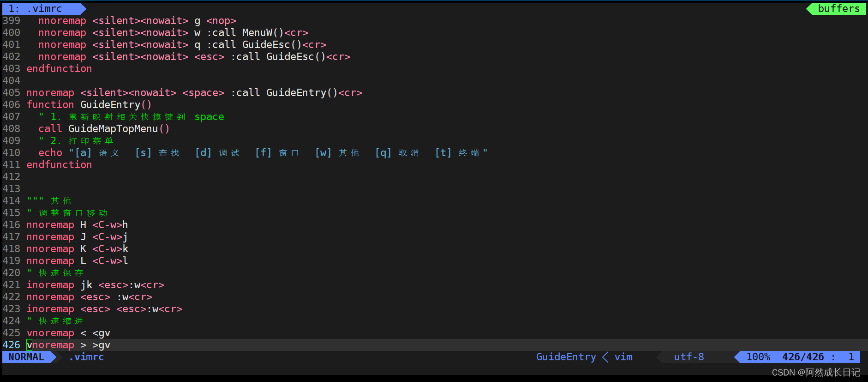868x382 pixels.
Task: Click '[a]' in the echo string
Action: [x=83, y=153]
